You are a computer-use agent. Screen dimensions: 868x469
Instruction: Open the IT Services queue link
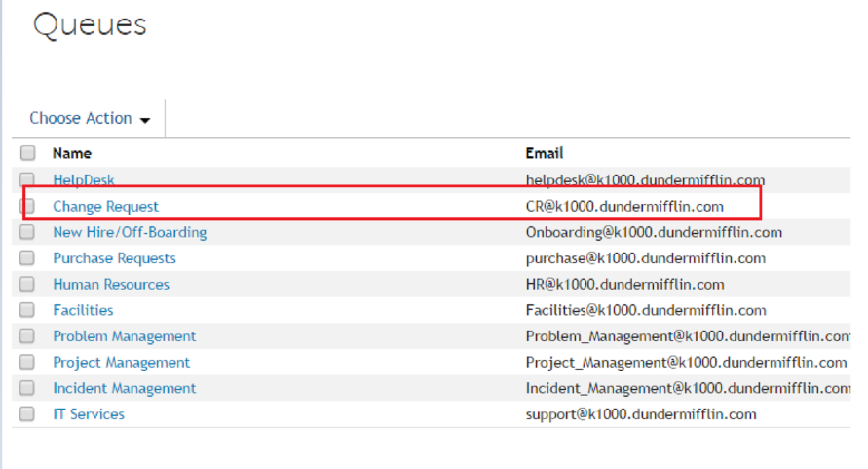[x=89, y=414]
